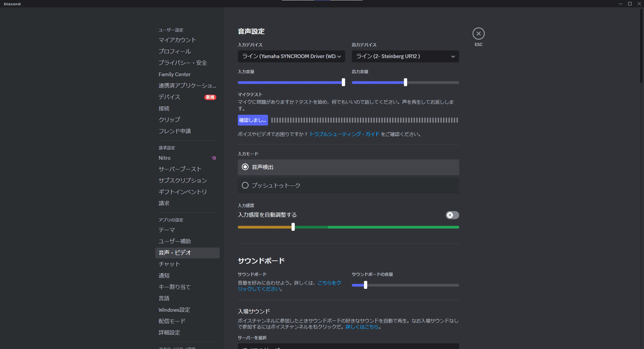
Task: Open 請求 settings
Action: point(187,203)
